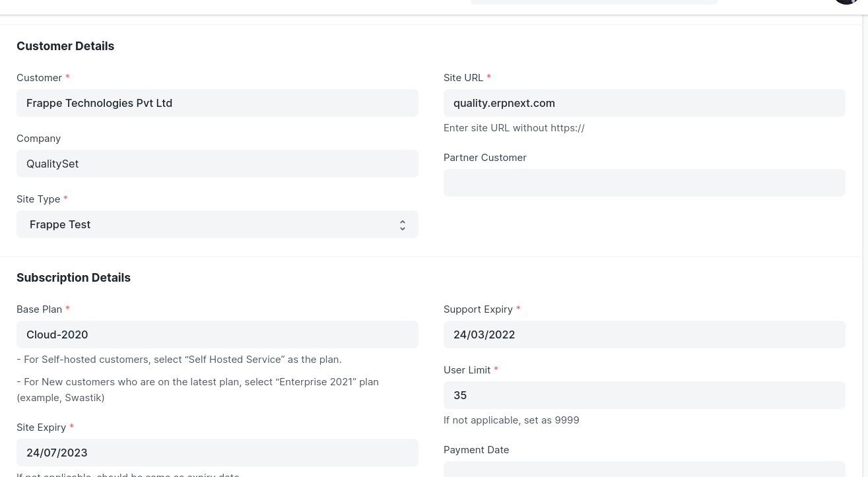Click the Subscription Details section heading

click(x=73, y=277)
